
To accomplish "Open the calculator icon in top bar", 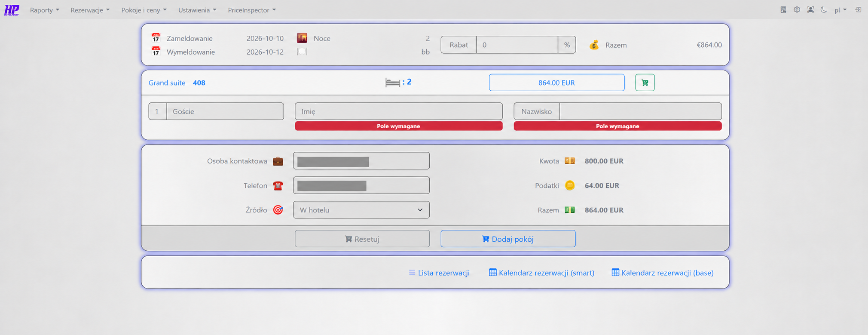I will [783, 10].
